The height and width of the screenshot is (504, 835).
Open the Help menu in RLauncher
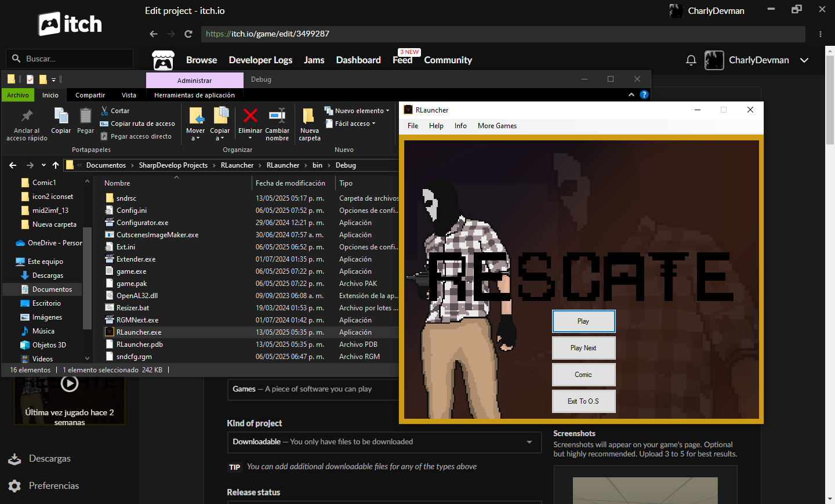[436, 126]
